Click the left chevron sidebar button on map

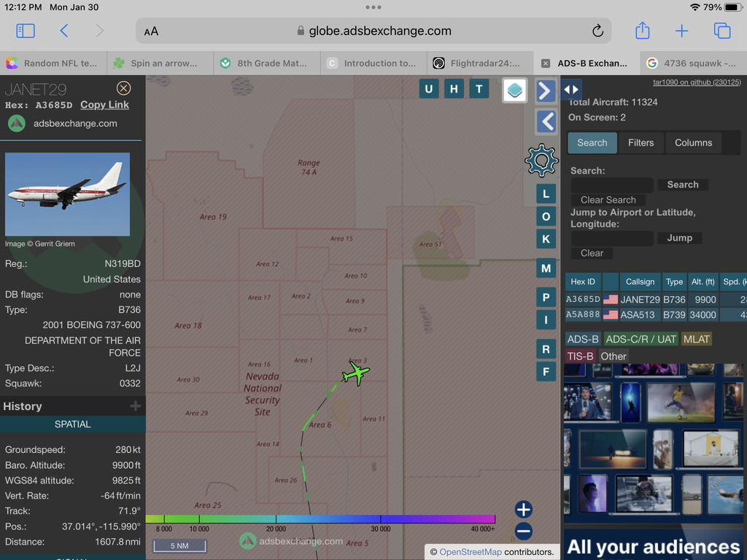click(546, 122)
